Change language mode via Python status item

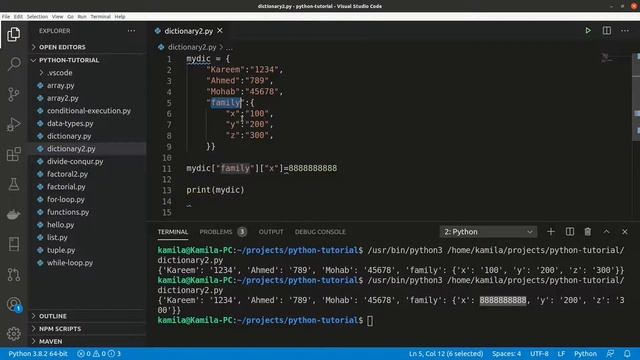click(585, 353)
